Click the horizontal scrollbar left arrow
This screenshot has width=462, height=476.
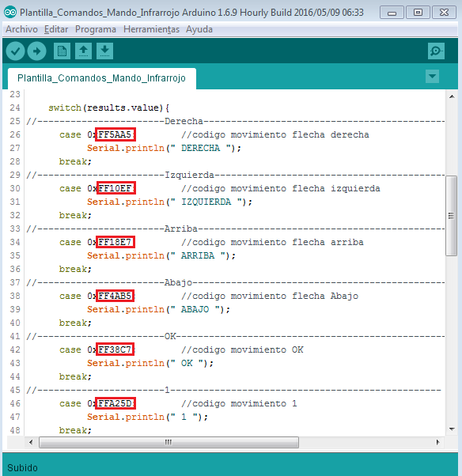pos(31,442)
